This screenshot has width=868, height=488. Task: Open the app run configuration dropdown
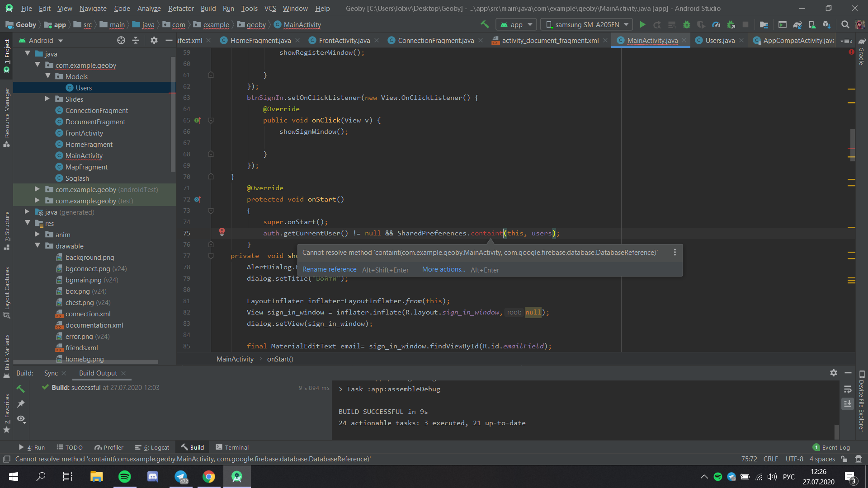click(516, 25)
